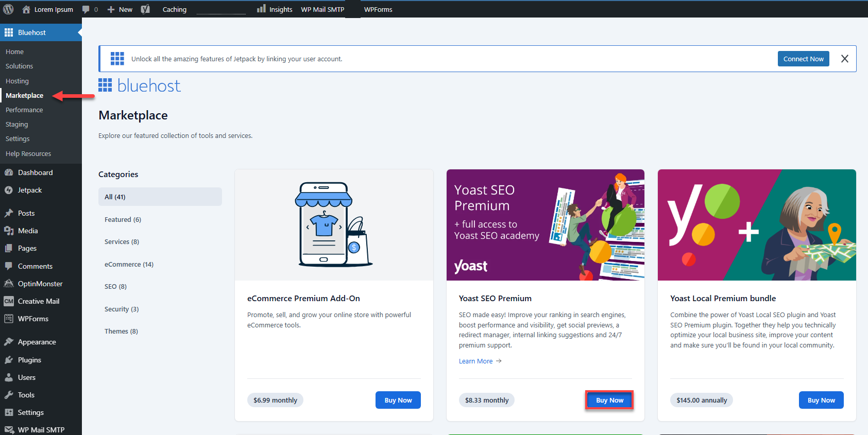
Task: Open the Yoast icon in admin bar
Action: point(146,9)
